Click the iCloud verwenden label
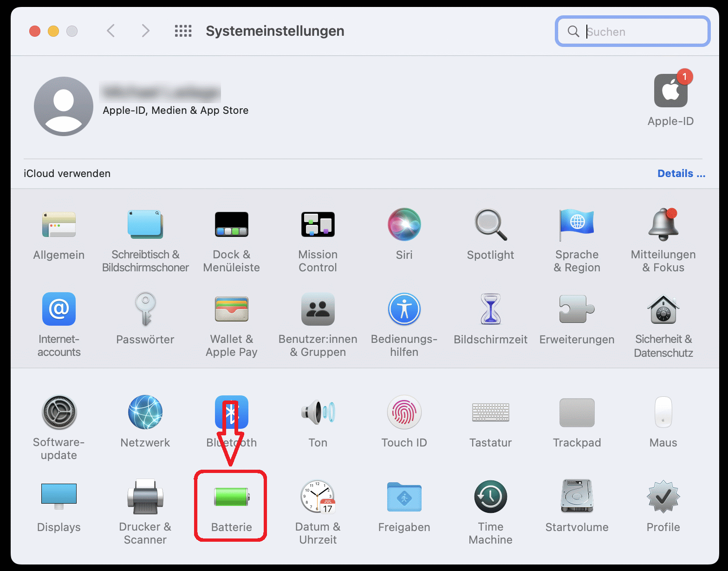728x571 pixels. pyautogui.click(x=67, y=173)
